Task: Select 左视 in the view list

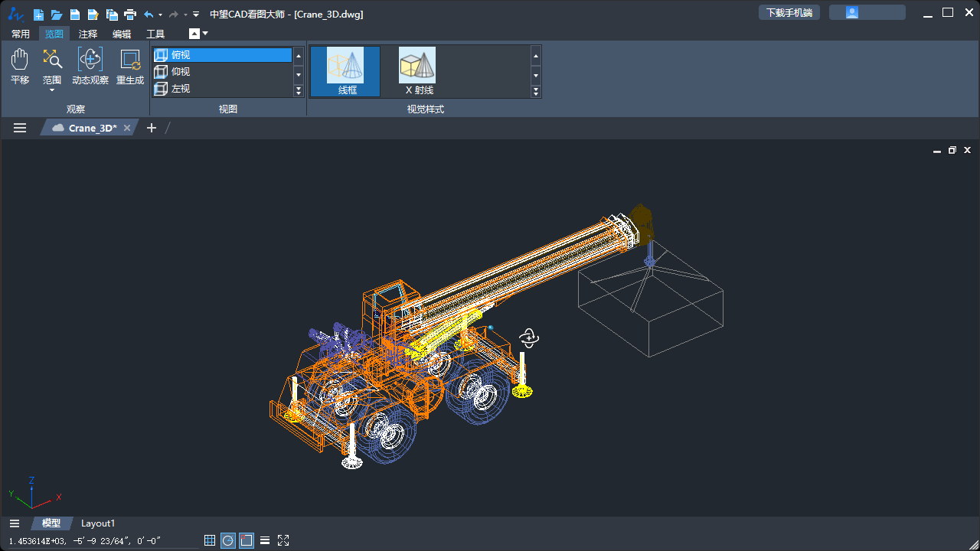Action: pyautogui.click(x=181, y=89)
